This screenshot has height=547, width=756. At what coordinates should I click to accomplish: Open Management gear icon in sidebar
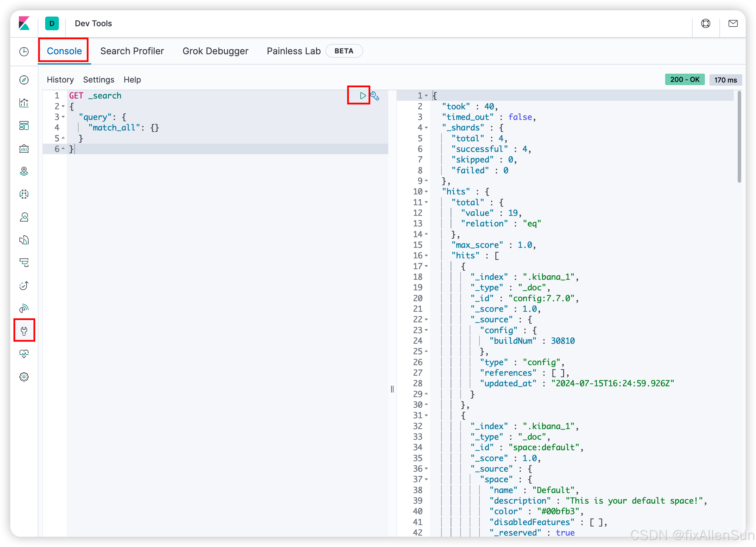pyautogui.click(x=24, y=377)
